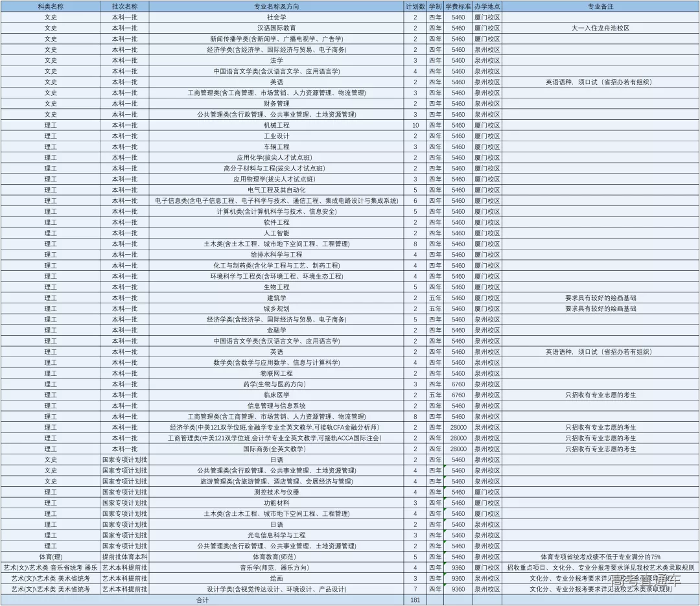Click the 人工智能 major cell
The image size is (700, 606).
tap(276, 233)
